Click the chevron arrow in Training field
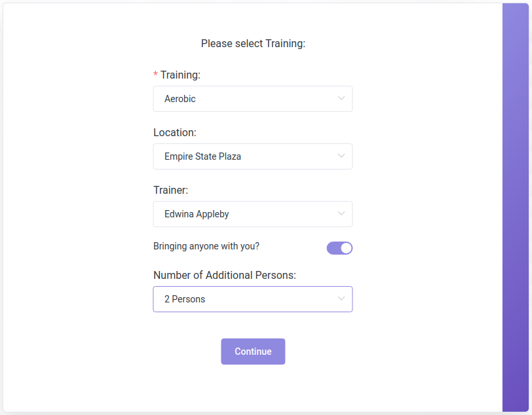The image size is (532, 415). [341, 99]
